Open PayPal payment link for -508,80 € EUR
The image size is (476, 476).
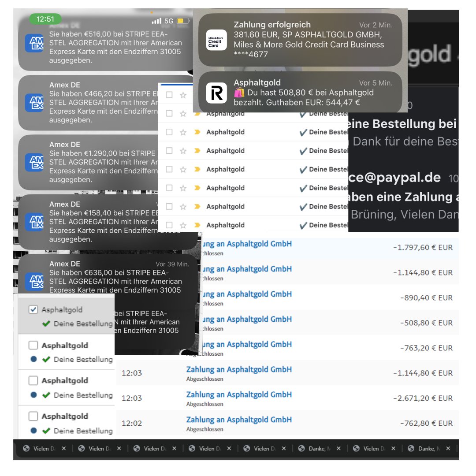click(247, 320)
